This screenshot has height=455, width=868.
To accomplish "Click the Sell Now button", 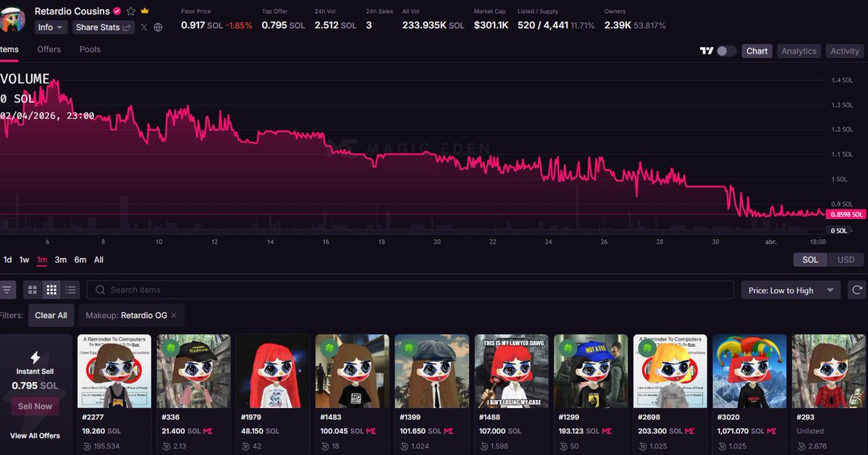I will point(35,406).
